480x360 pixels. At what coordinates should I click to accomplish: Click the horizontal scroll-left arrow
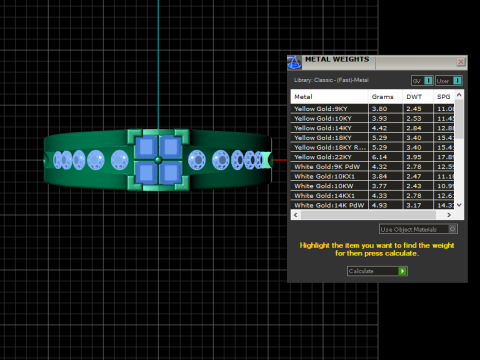tap(296, 215)
